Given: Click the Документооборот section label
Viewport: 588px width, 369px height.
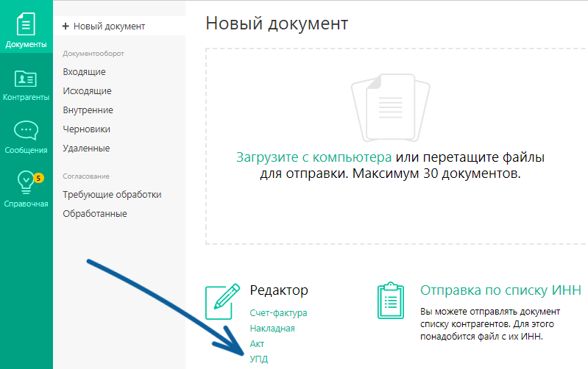Looking at the screenshot, I should 93,54.
